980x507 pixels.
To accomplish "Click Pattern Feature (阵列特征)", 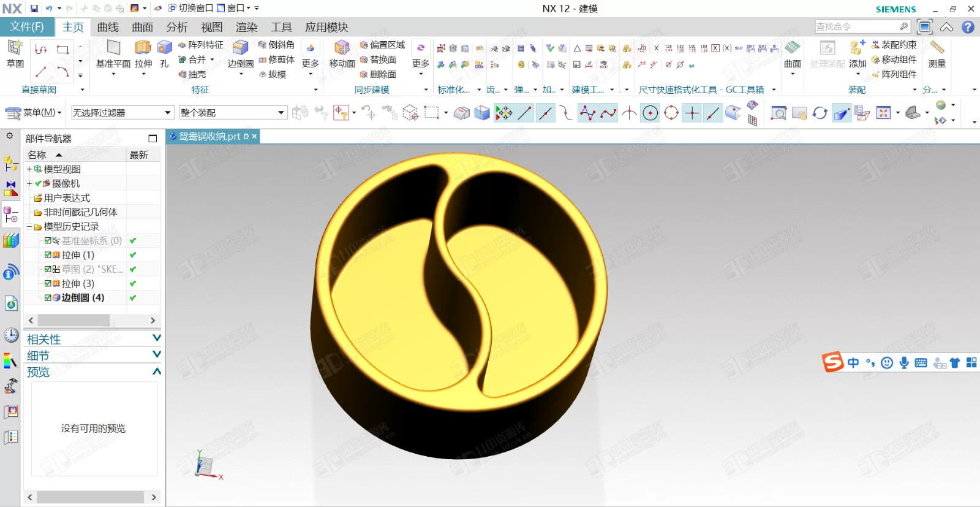I will (201, 45).
